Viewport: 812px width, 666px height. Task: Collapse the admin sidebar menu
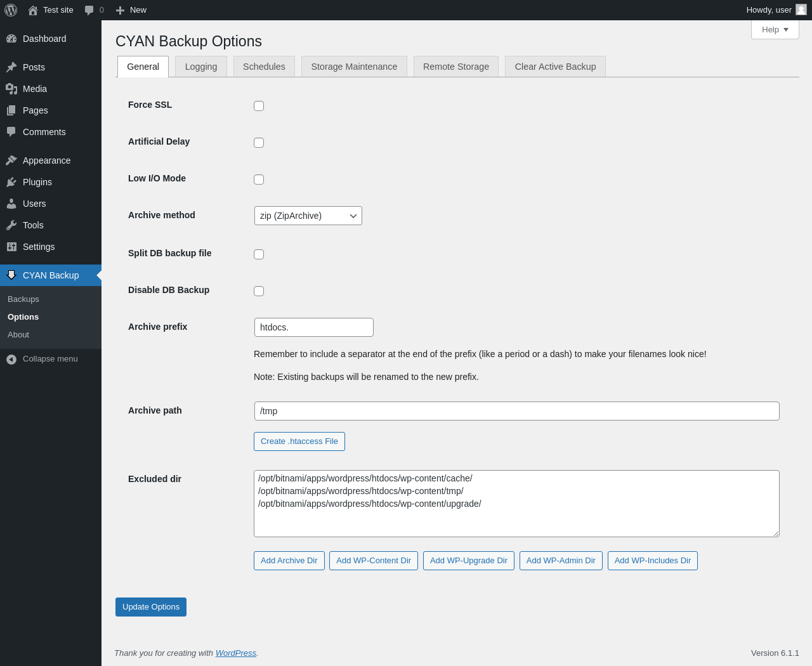click(x=43, y=359)
